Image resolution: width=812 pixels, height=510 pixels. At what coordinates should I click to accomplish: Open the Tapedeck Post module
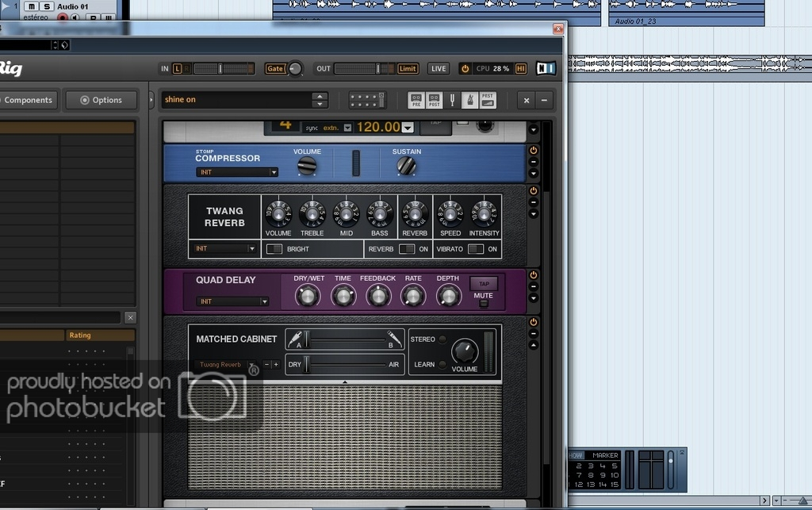tap(435, 100)
